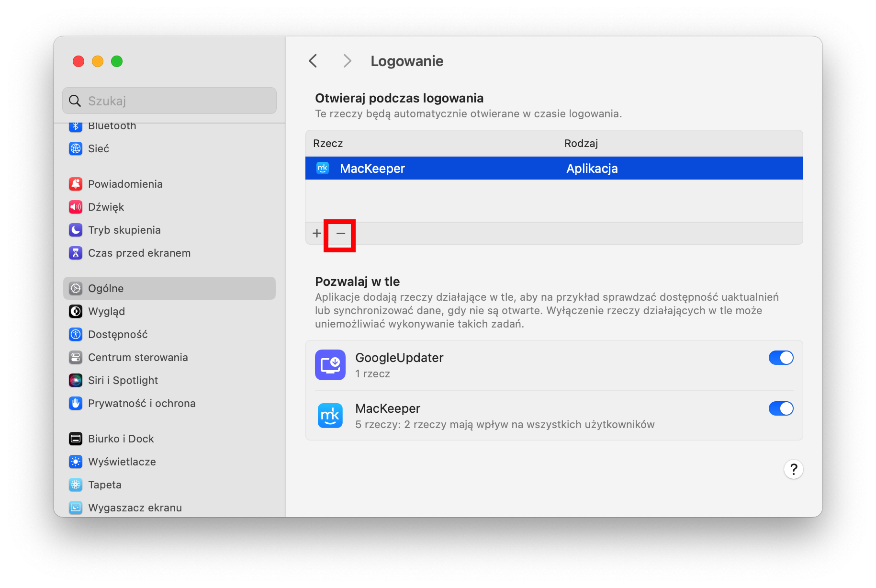876x588 pixels.
Task: Click the Szukaj search field
Action: (169, 101)
